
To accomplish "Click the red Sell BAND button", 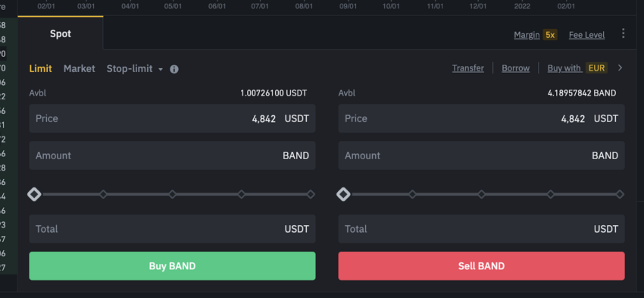I will click(x=481, y=266).
